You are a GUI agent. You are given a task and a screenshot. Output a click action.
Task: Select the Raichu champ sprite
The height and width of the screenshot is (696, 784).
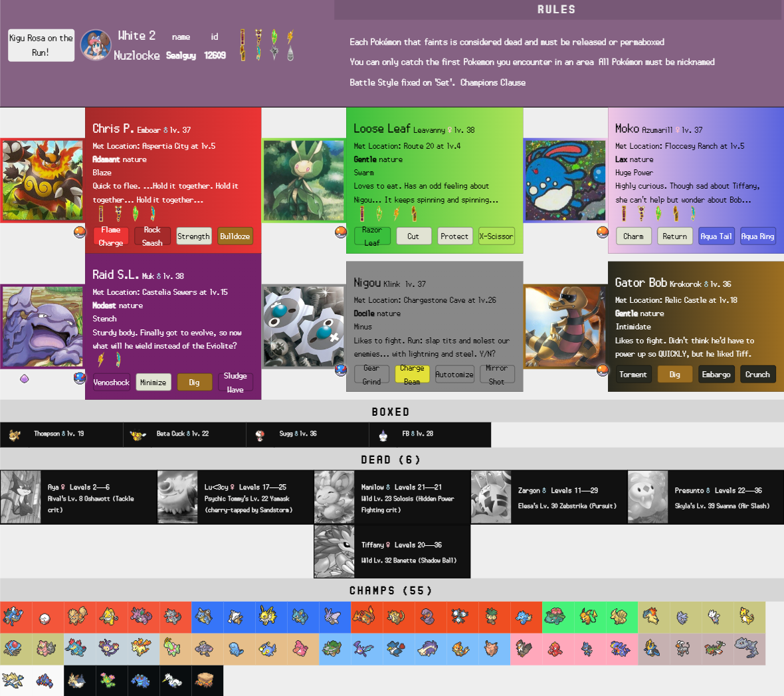(x=589, y=616)
